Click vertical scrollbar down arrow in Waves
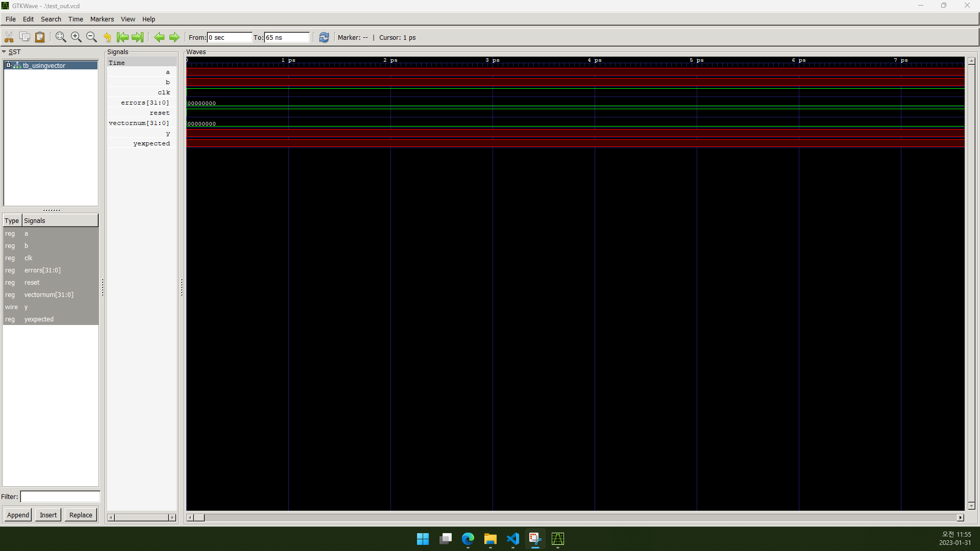The height and width of the screenshot is (551, 980). [x=971, y=506]
